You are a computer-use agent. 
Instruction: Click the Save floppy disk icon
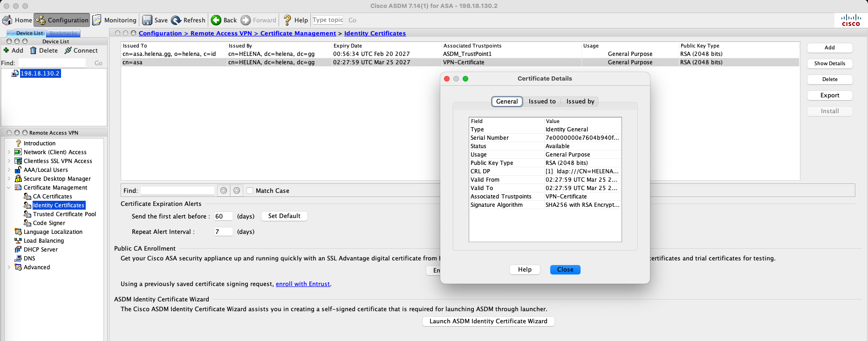point(147,20)
